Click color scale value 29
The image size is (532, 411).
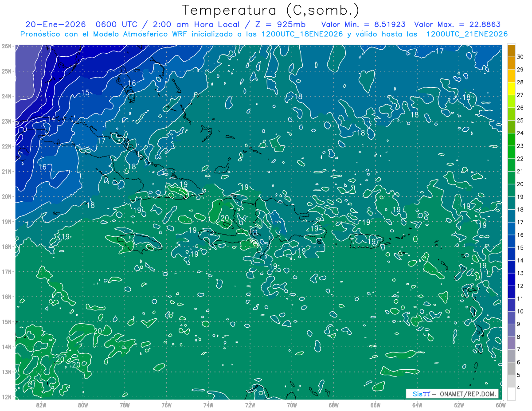pos(520,70)
